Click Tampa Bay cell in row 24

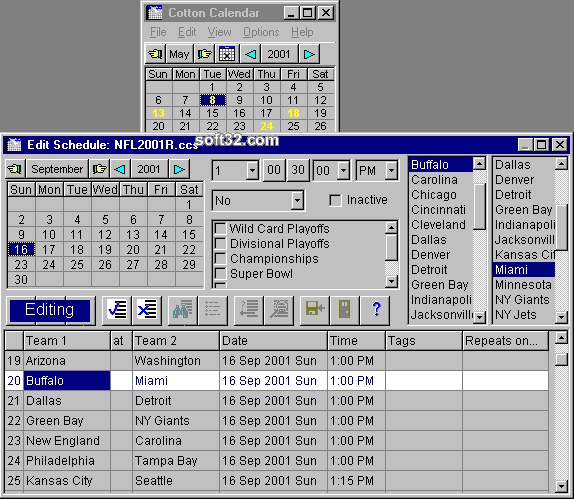[x=176, y=461]
